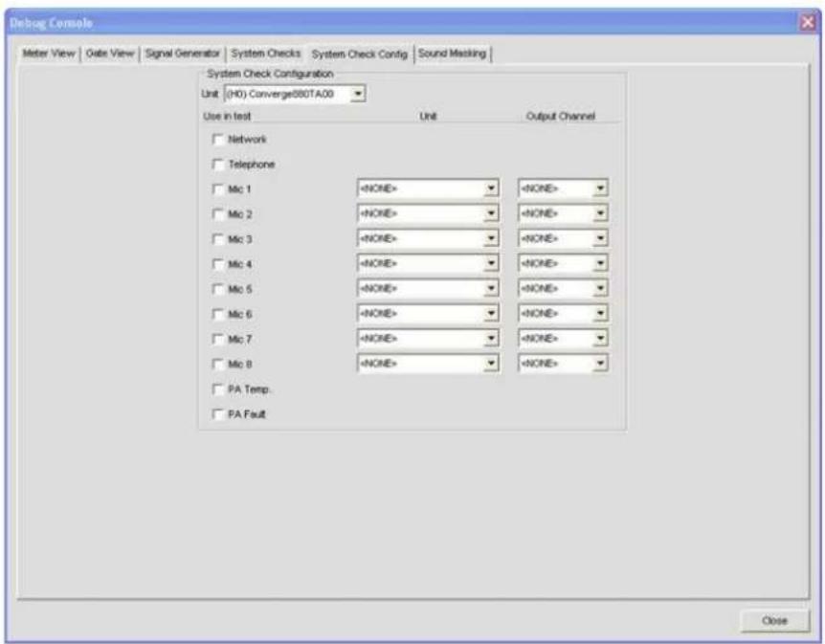The height and width of the screenshot is (644, 825).
Task: Click the Use in test header text
Action: (227, 117)
